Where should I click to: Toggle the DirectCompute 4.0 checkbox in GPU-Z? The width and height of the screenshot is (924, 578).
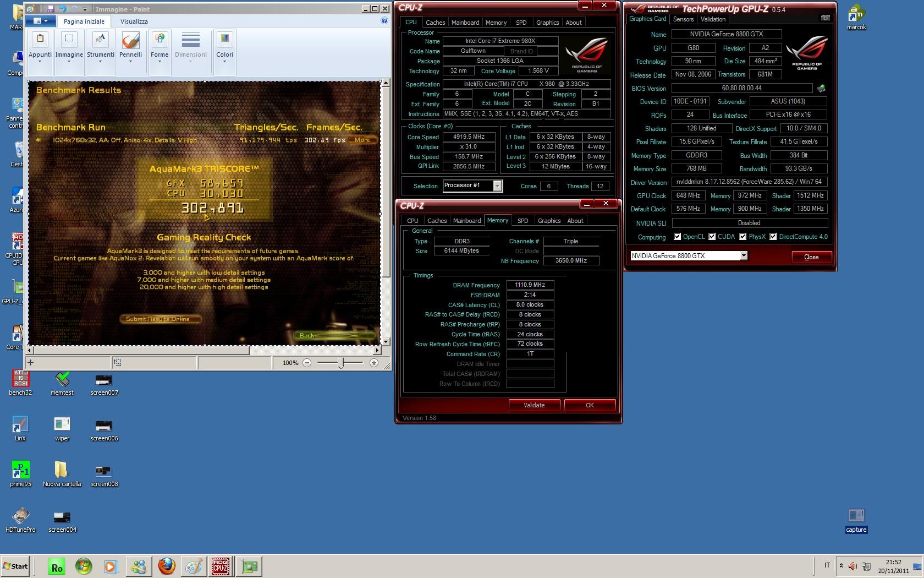pyautogui.click(x=773, y=237)
